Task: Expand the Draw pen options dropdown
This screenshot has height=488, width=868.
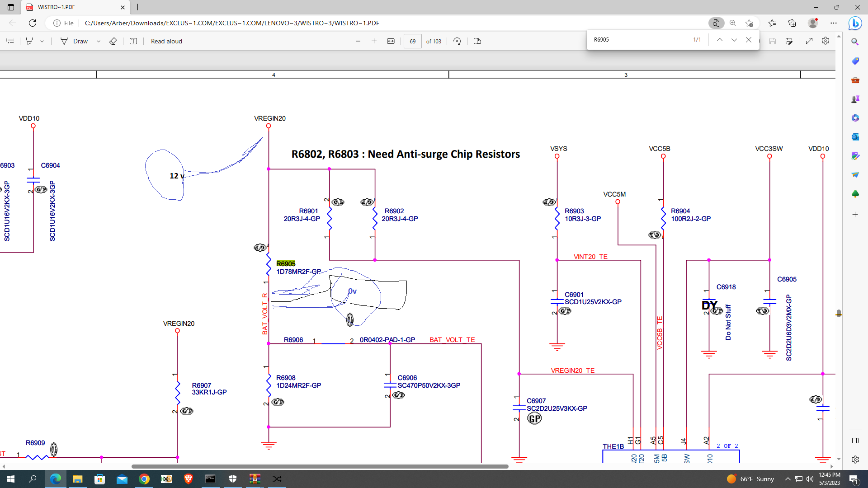Action: pyautogui.click(x=99, y=41)
